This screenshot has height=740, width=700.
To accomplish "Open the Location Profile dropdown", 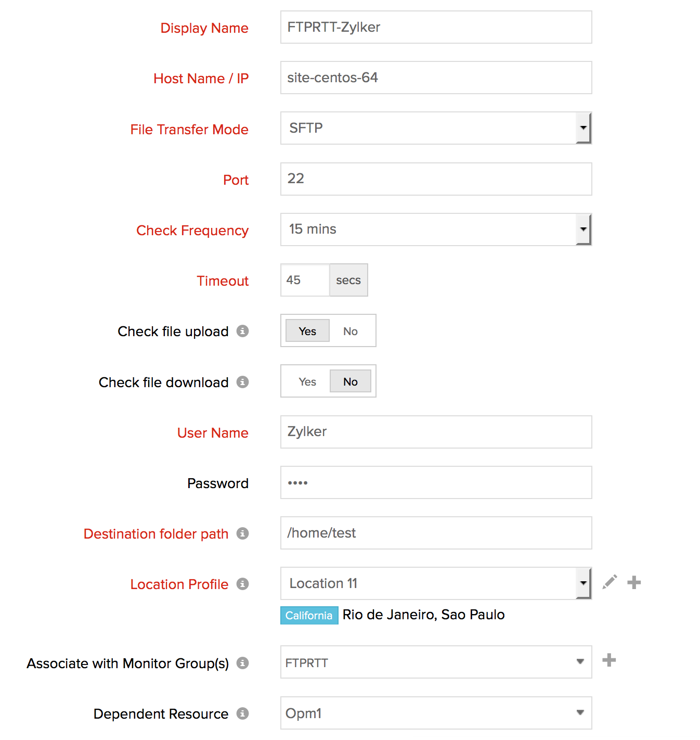I will (x=436, y=583).
